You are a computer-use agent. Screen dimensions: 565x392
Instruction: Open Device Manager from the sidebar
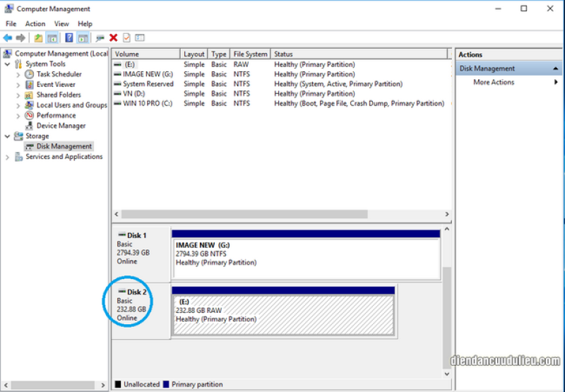pos(61,126)
